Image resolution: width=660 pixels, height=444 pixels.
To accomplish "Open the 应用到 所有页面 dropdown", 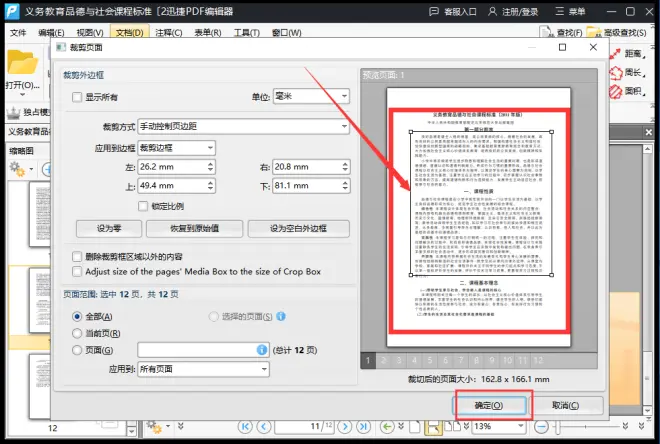I will click(203, 369).
